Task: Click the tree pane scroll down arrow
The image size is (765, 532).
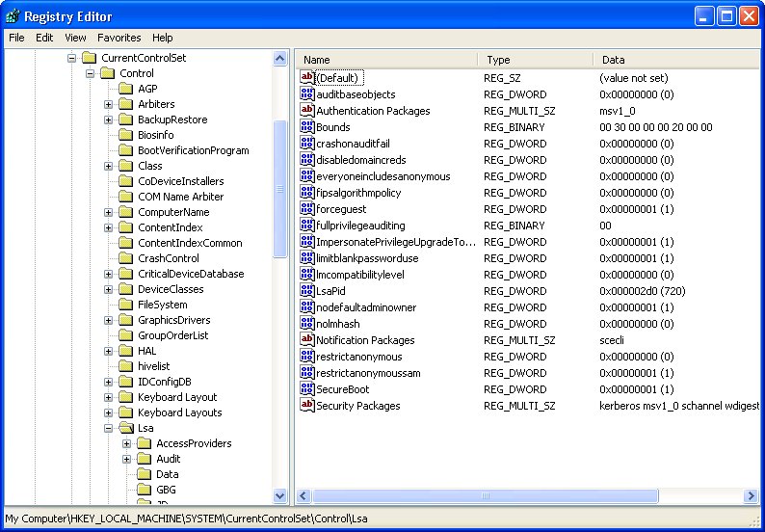Action: pos(280,496)
